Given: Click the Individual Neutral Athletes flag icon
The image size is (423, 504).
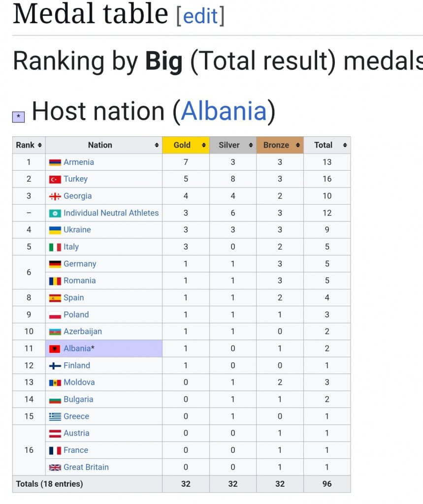Looking at the screenshot, I should (x=55, y=213).
